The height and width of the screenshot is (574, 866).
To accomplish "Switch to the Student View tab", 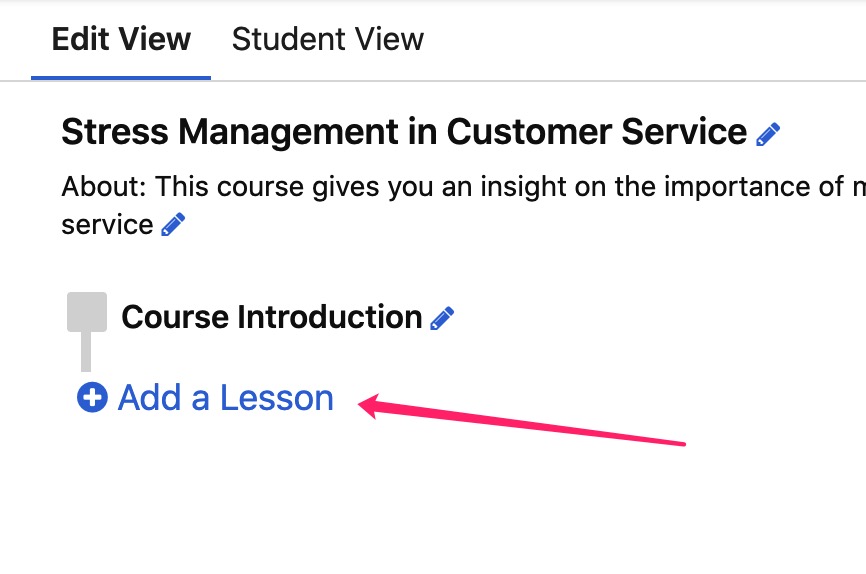I will point(328,39).
